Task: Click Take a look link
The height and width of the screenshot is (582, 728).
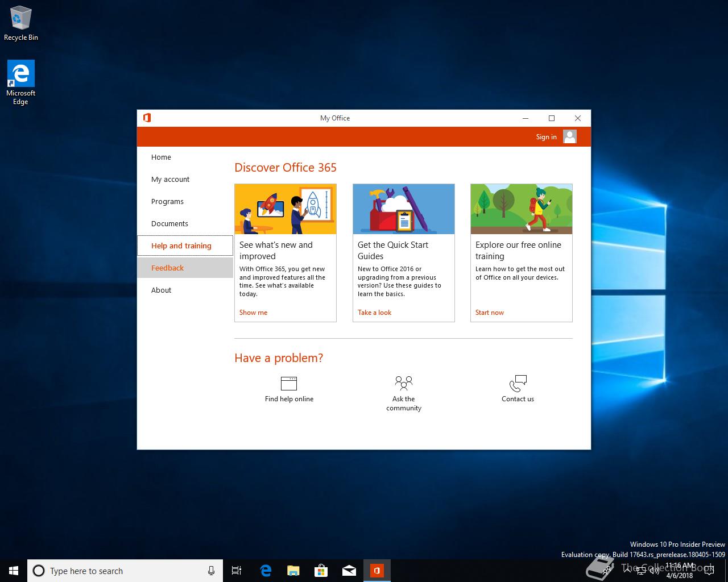Action: click(x=374, y=313)
